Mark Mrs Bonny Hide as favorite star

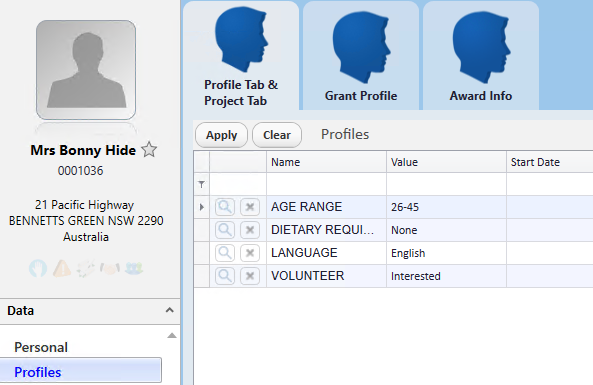[x=149, y=150]
